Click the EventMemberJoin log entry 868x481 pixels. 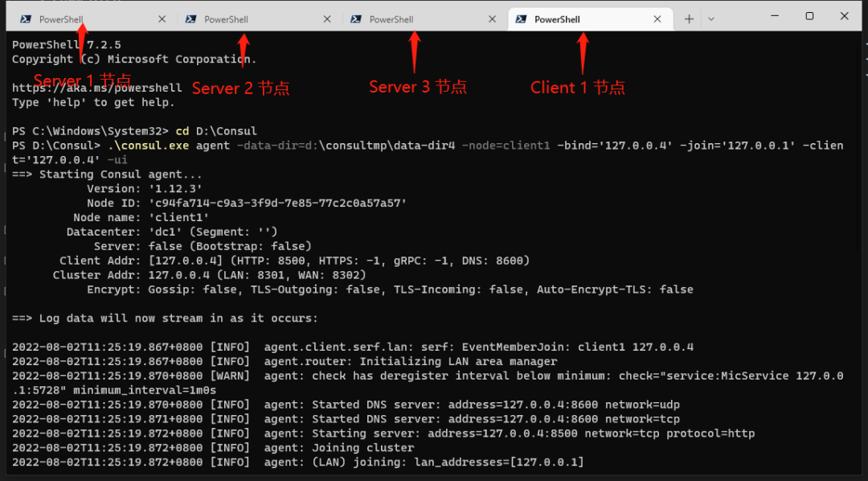coord(353,347)
